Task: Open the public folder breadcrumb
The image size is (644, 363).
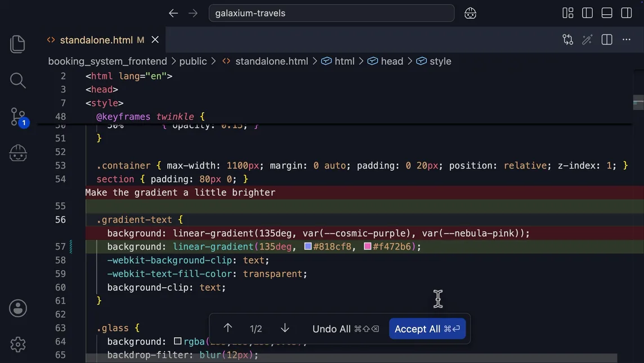Action: click(x=193, y=61)
